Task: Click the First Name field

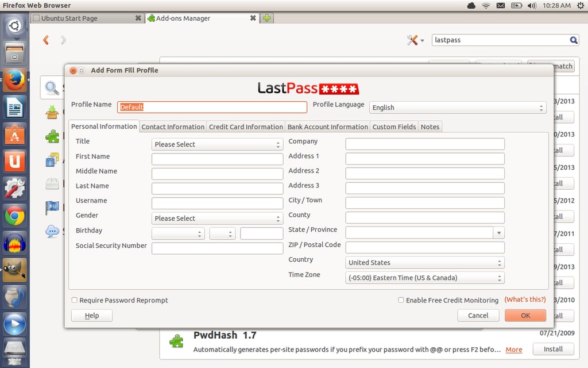Action: (x=217, y=159)
